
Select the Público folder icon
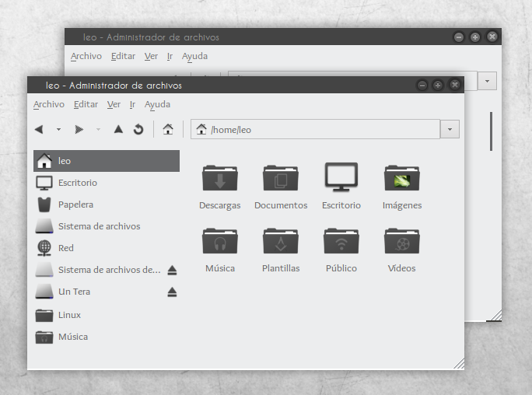point(341,241)
